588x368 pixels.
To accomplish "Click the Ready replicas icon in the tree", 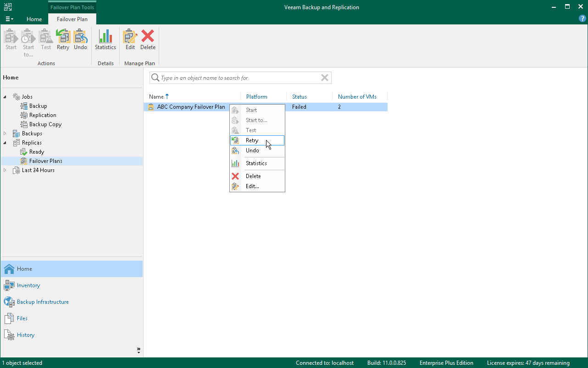I will [x=24, y=152].
